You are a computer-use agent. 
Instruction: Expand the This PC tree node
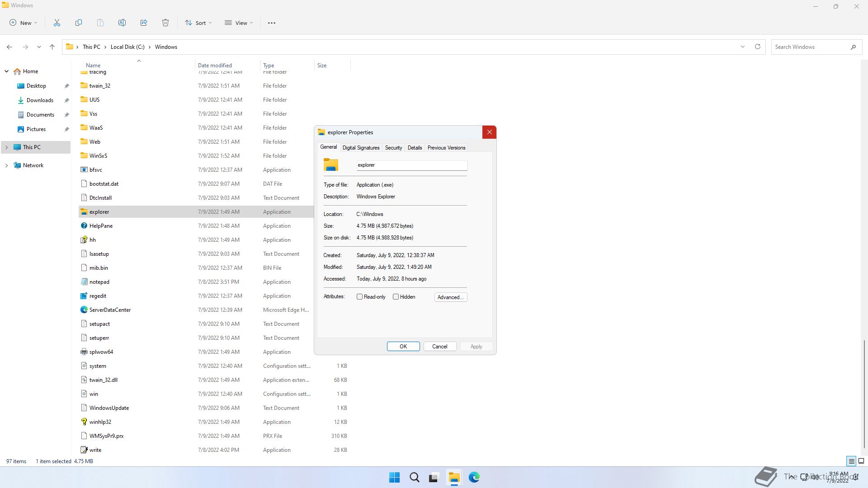coord(7,147)
